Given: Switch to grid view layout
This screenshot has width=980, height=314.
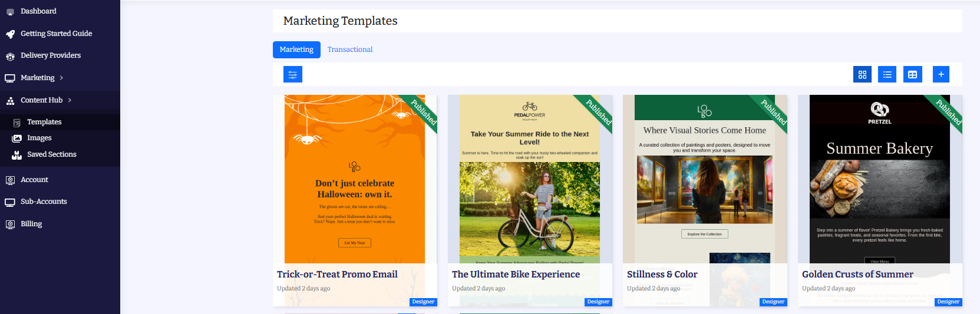Looking at the screenshot, I should (862, 74).
